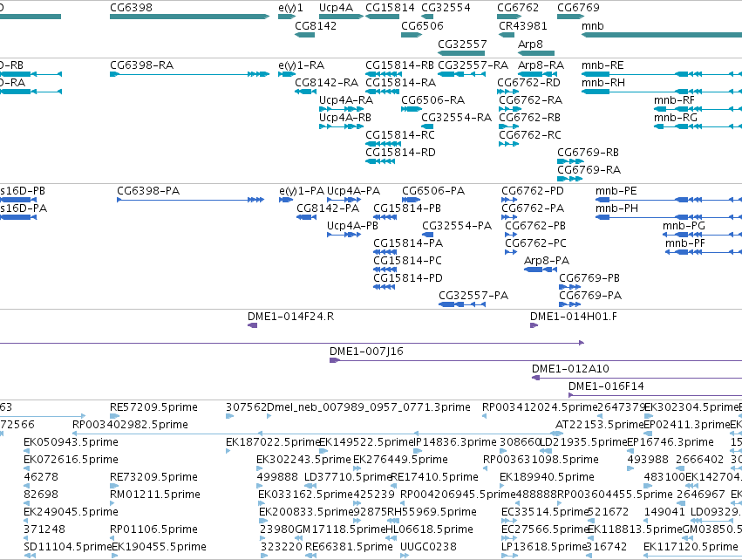Select BAC clone DME1-016F14
The height and width of the screenshot is (560, 742).
(x=655, y=395)
